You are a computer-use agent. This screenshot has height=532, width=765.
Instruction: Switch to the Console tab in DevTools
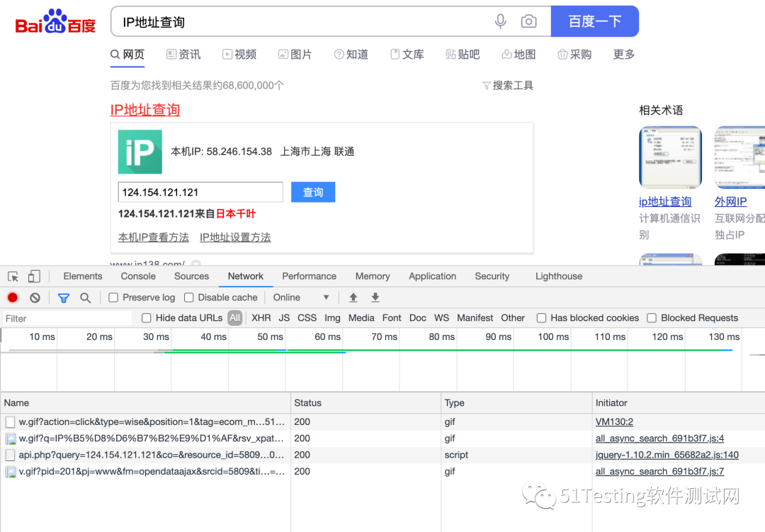pyautogui.click(x=137, y=276)
